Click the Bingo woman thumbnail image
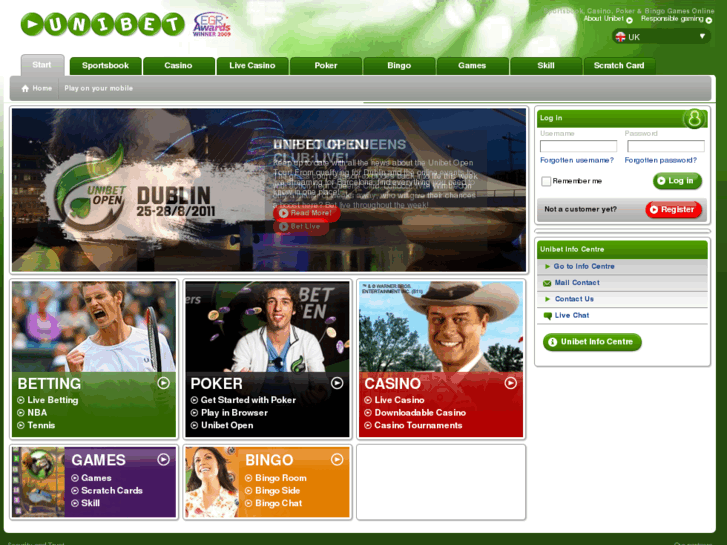Viewport: 727px width, 545px height. 212,482
